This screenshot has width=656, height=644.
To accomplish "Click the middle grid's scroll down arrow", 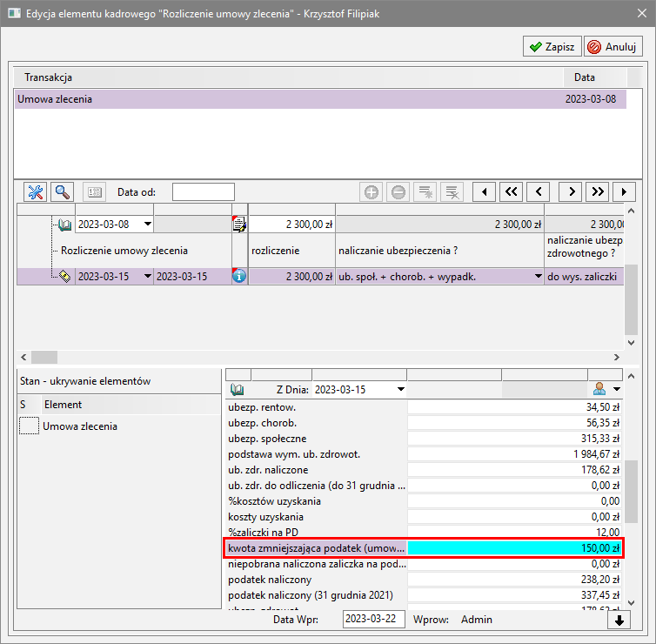I will click(x=632, y=342).
